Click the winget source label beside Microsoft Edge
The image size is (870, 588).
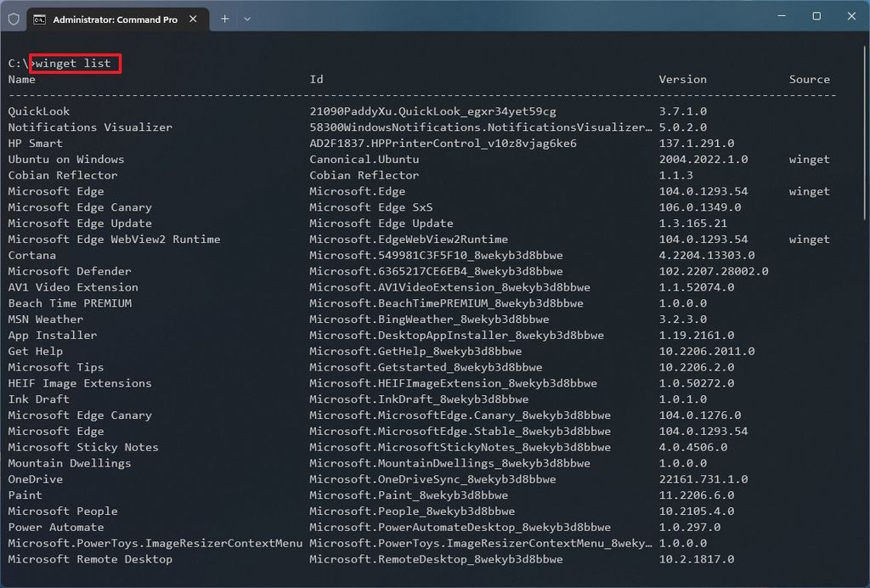tap(809, 191)
